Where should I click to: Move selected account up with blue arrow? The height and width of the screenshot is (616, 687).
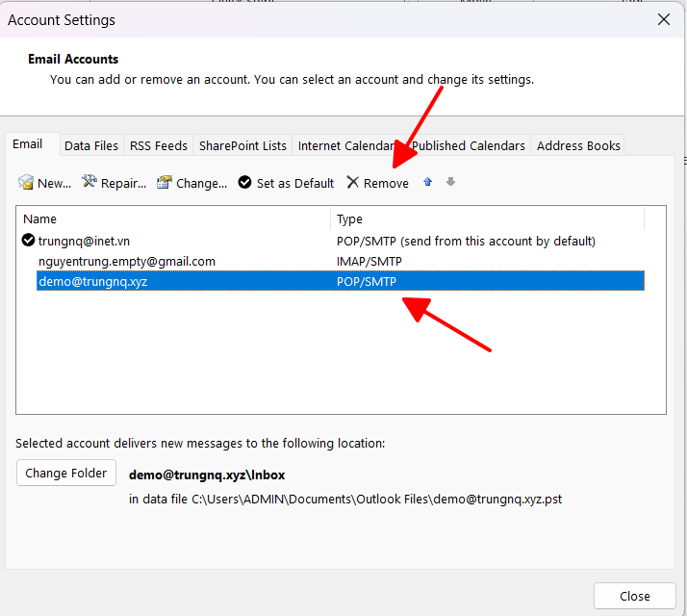[428, 182]
